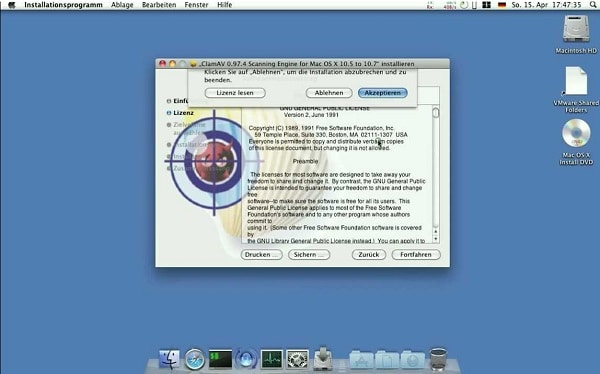Click the Sichern button
This screenshot has height=374, width=600.
coord(309,255)
